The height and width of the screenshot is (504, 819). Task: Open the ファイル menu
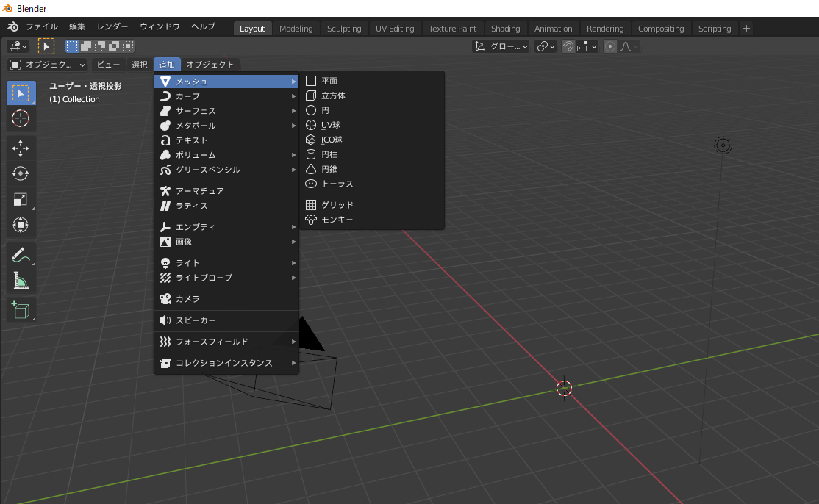click(x=42, y=26)
